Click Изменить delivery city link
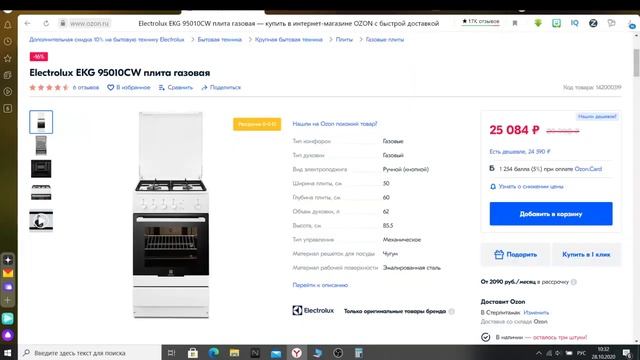Viewport: 640px width, 360px height. (x=536, y=313)
